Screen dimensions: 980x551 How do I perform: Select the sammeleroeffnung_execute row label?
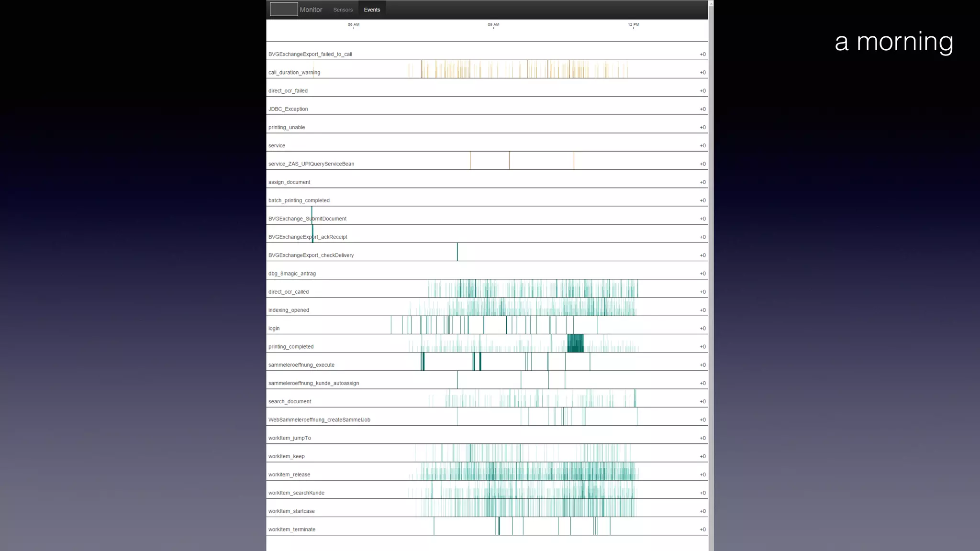tap(301, 365)
